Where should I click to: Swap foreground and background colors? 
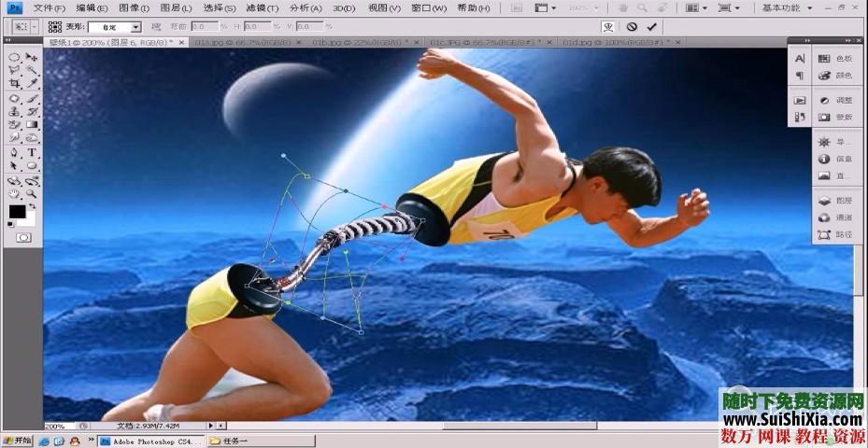coord(33,205)
